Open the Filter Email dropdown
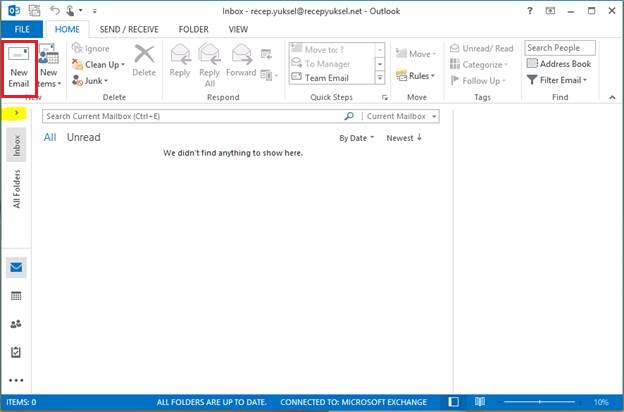This screenshot has height=412, width=624. pos(557,80)
